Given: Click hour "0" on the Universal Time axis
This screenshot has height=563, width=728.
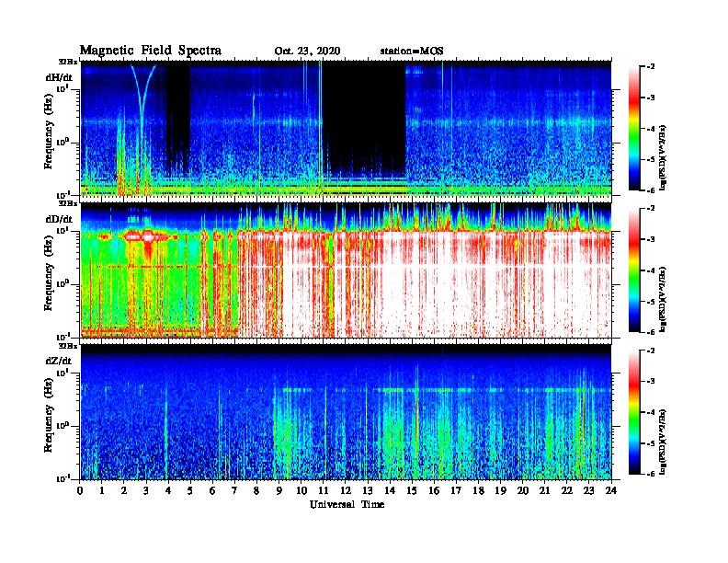Looking at the screenshot, I should point(80,491).
